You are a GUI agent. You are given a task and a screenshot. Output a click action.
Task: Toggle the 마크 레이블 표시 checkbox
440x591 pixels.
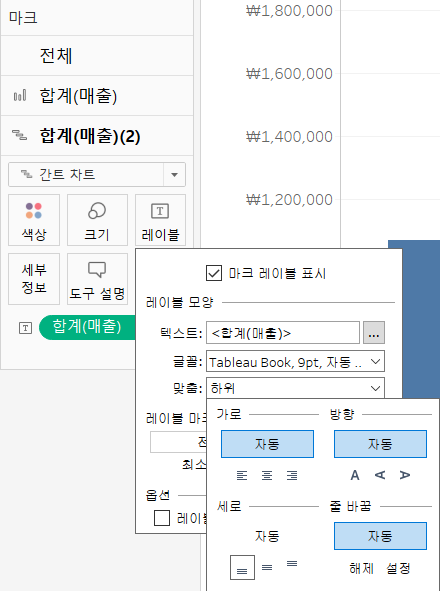214,273
